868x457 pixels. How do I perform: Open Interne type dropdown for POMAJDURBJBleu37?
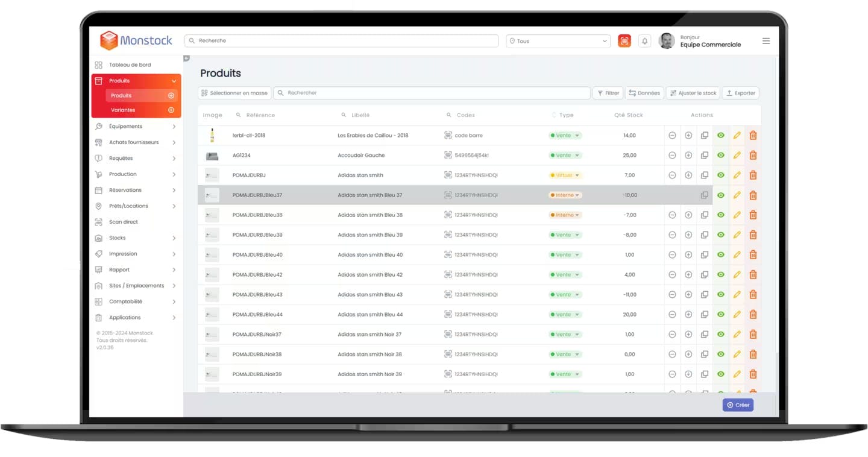coord(565,195)
